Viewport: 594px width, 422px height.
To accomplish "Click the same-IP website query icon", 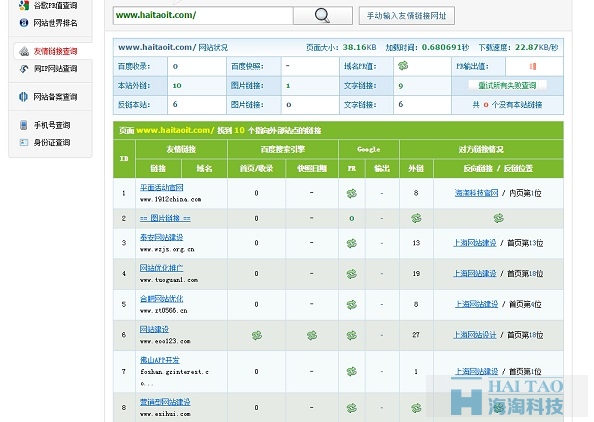I will coord(24,69).
